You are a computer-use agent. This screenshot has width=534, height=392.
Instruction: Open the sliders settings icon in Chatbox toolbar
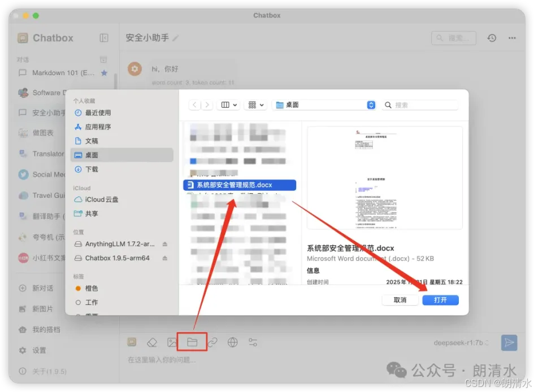click(x=253, y=342)
